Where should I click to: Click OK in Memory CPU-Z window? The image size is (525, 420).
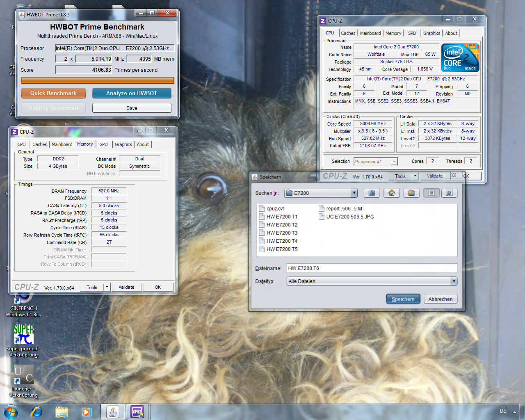click(x=157, y=287)
